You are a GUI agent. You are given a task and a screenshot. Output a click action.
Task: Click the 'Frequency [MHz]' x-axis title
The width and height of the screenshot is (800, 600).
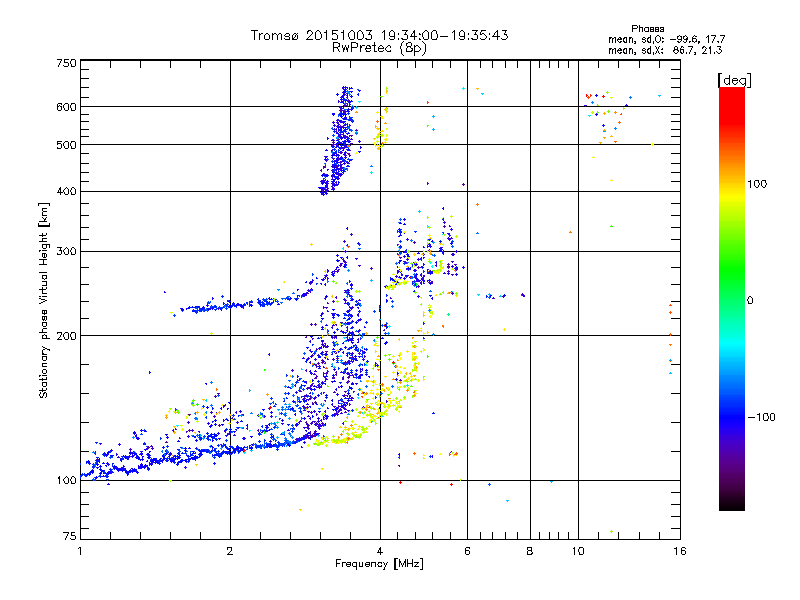coord(379,564)
